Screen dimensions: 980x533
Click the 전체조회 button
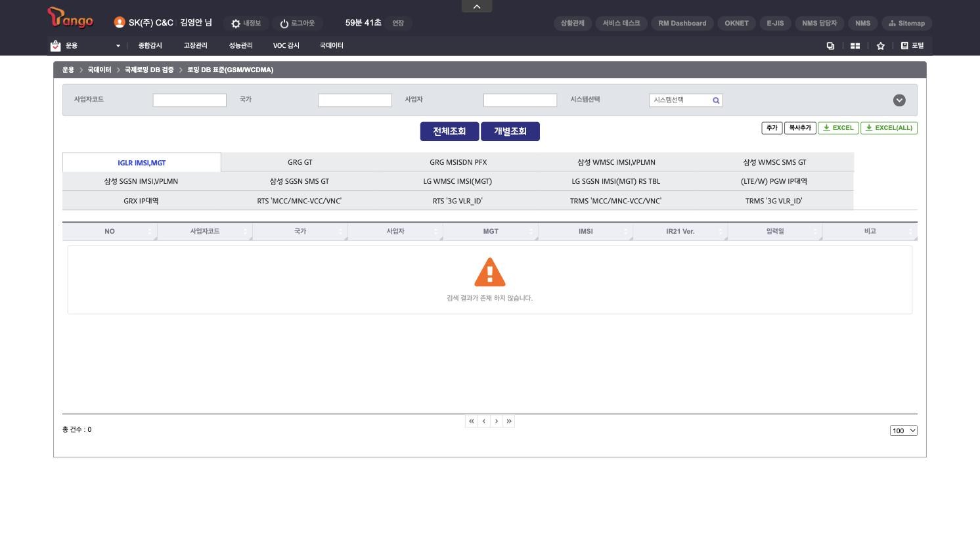coord(449,131)
